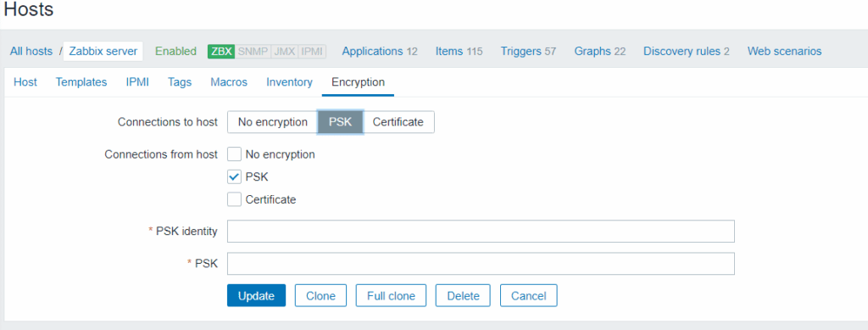Enable the Certificate checkbox
Screen dimensions: 868x330
click(x=234, y=199)
